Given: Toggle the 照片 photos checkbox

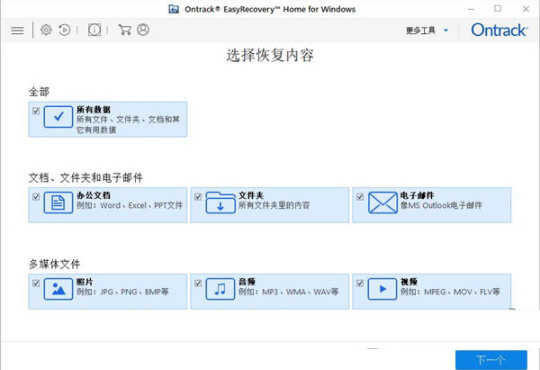Looking at the screenshot, I should coord(36,283).
